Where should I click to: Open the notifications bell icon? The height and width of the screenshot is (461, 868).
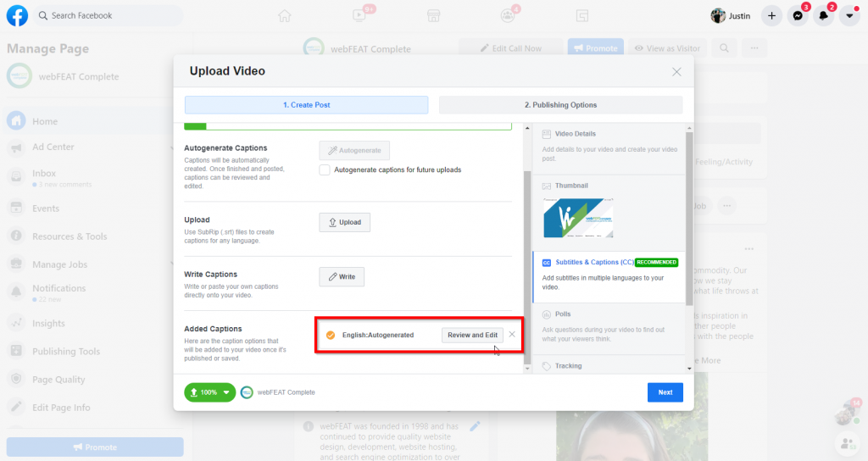tap(823, 16)
